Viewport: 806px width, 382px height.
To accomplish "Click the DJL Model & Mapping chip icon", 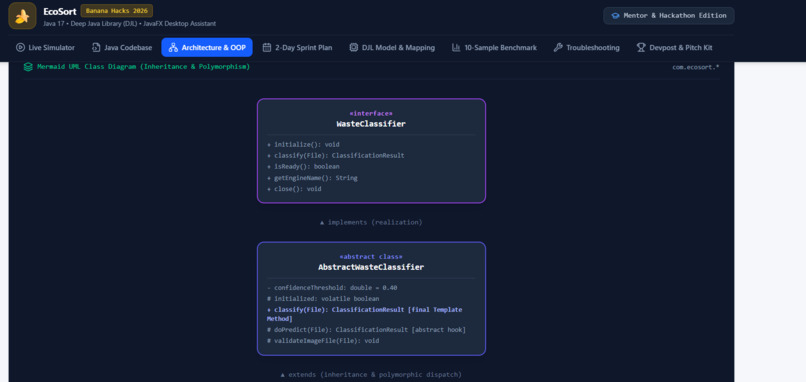I will 354,47.
